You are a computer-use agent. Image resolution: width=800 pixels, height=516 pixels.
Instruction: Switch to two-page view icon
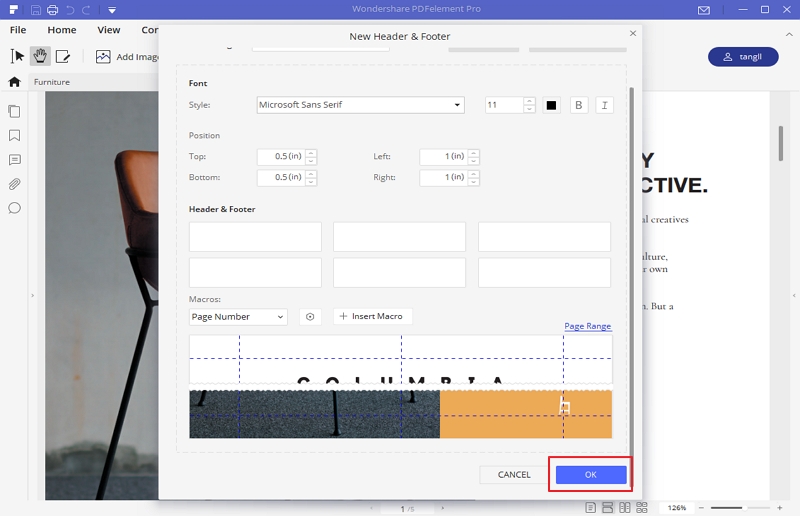pyautogui.click(x=624, y=508)
